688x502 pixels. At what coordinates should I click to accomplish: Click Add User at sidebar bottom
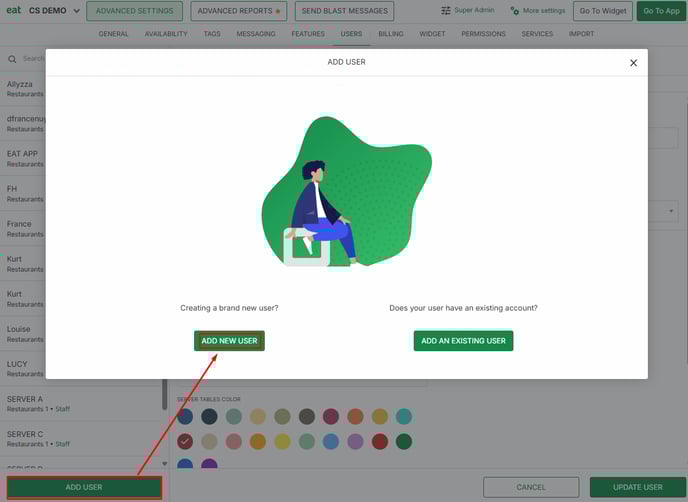(x=84, y=487)
